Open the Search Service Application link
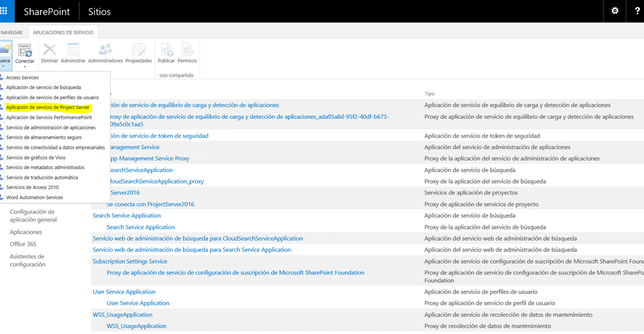 pos(127,215)
